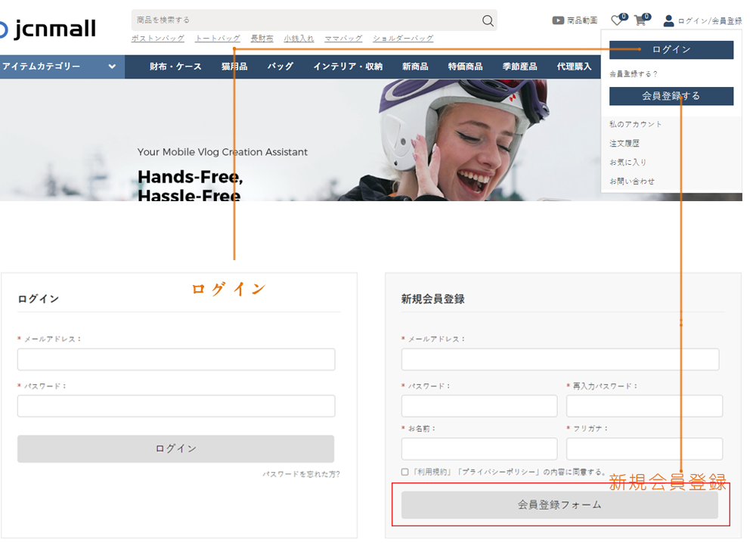Screen dimensions: 756x543
Task: Focus login メールアドレス field
Action: [176, 359]
